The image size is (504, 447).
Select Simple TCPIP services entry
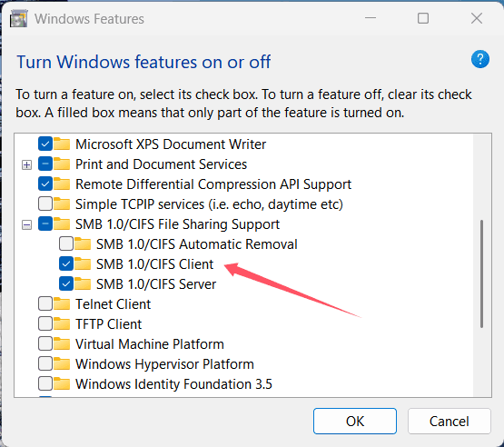[209, 204]
